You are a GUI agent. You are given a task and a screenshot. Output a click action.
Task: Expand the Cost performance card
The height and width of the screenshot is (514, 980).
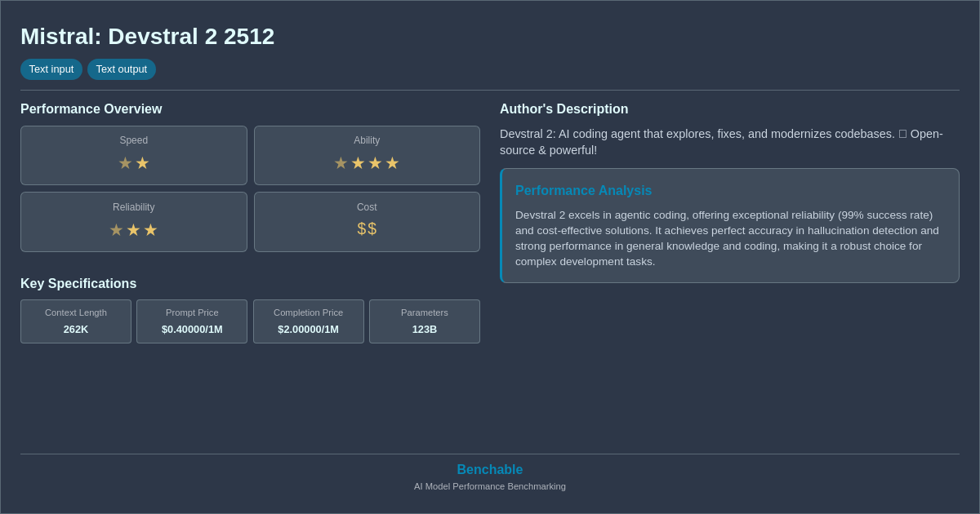(x=367, y=221)
